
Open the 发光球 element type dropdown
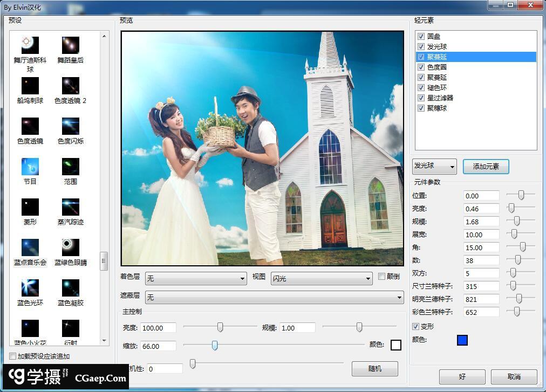click(x=434, y=167)
